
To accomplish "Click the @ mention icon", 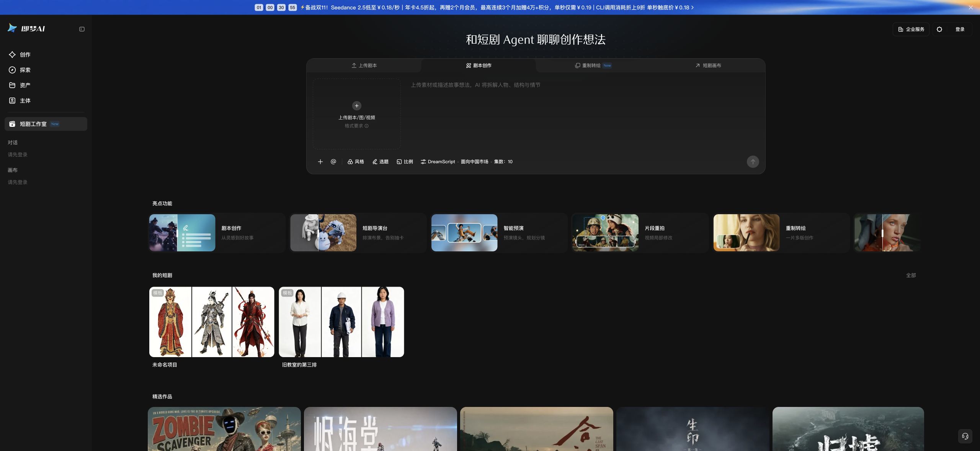I will tap(333, 162).
